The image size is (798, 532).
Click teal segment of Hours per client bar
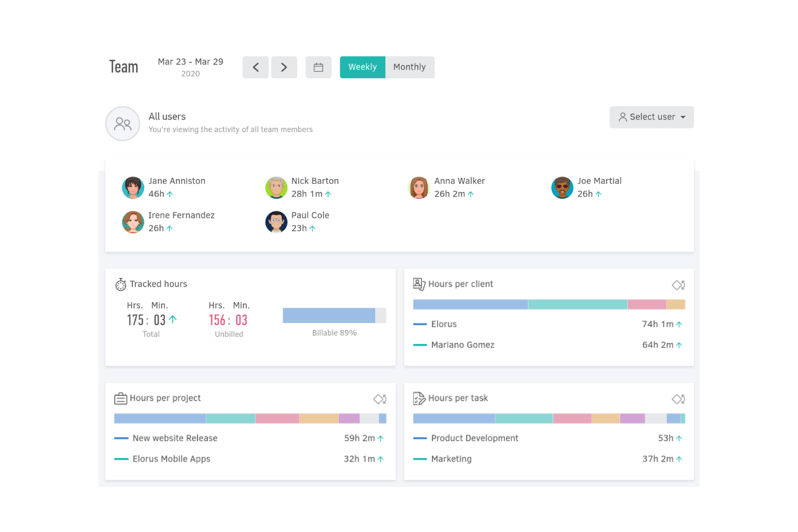click(x=578, y=305)
